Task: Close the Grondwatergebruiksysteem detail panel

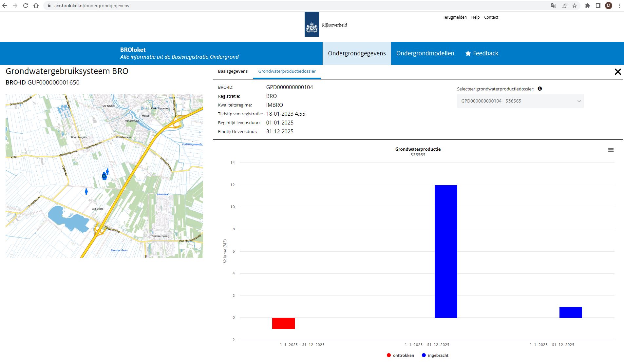Action: pos(617,72)
